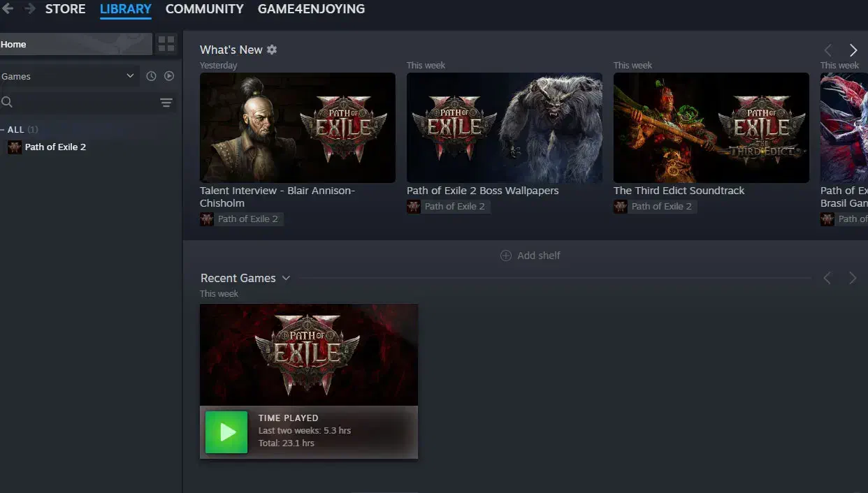Show next Recent Games page

853,278
